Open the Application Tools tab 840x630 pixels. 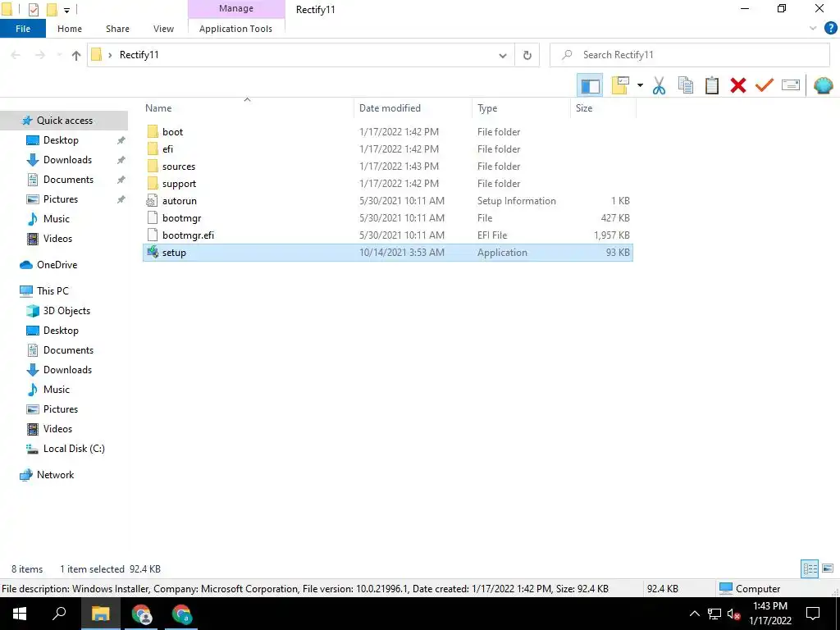point(235,29)
